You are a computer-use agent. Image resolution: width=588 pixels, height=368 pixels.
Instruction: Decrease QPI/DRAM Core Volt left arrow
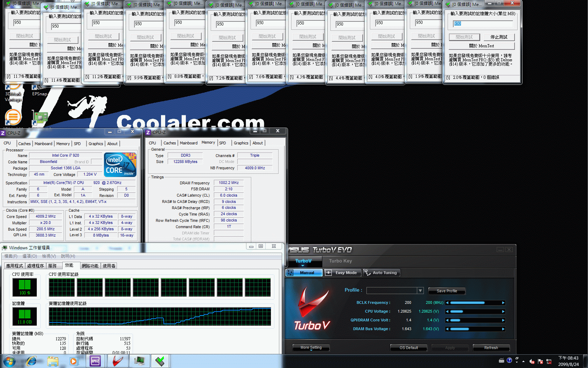(x=447, y=320)
